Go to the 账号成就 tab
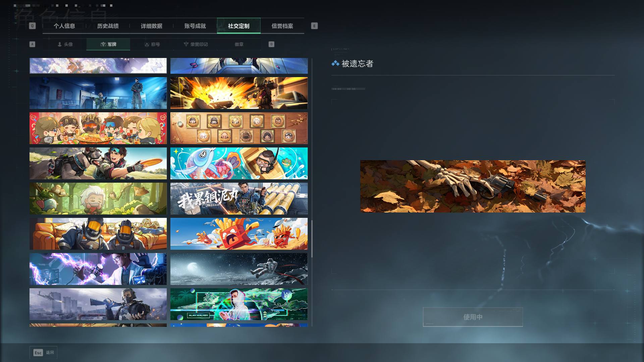The height and width of the screenshot is (362, 644). pos(195,26)
